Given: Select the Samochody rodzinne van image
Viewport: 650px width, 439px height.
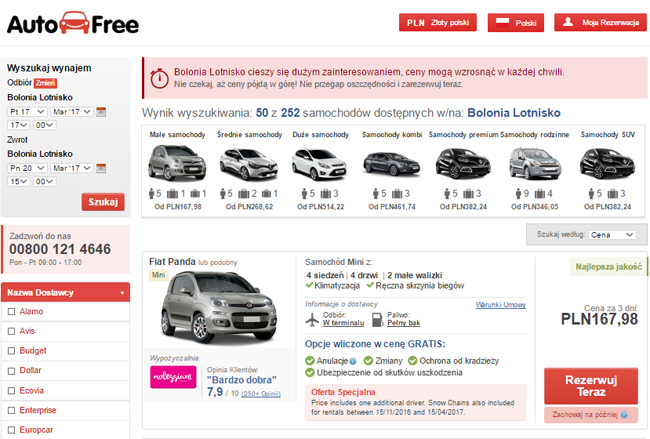Looking at the screenshot, I should point(535,163).
